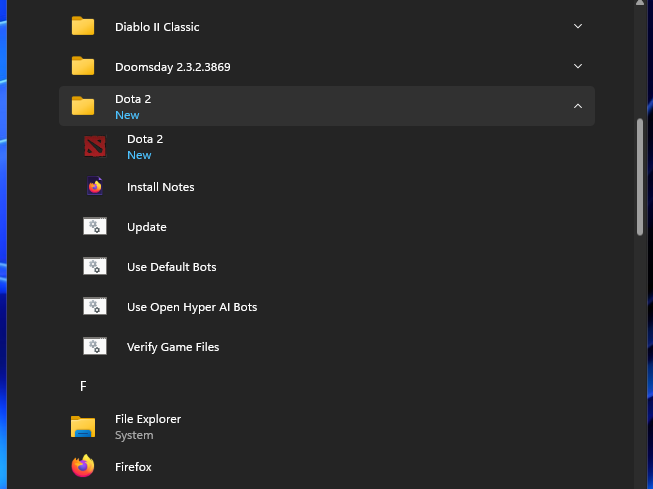Click the Use Open Hyper AI Bots icon
The height and width of the screenshot is (489, 653).
point(95,306)
